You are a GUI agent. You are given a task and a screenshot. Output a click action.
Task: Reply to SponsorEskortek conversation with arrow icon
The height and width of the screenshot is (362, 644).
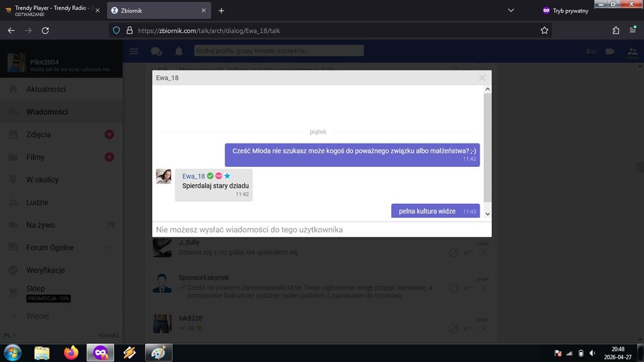[x=469, y=288]
